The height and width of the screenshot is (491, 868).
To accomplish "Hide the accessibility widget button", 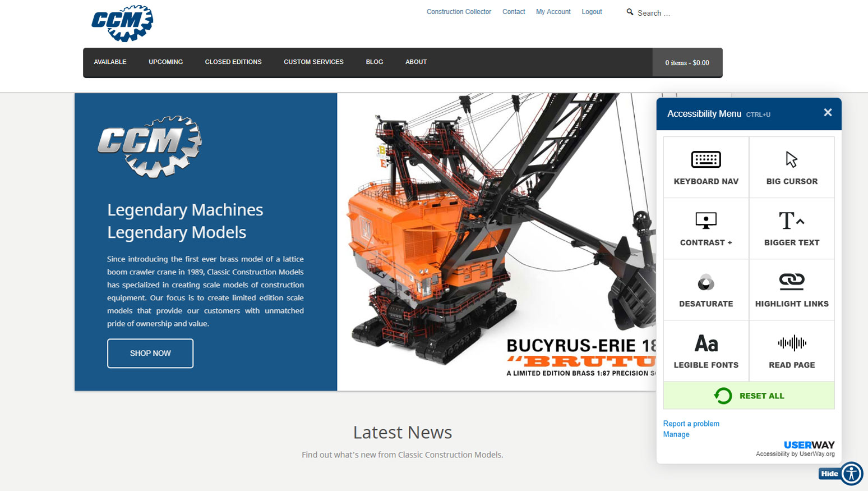I will tap(829, 474).
